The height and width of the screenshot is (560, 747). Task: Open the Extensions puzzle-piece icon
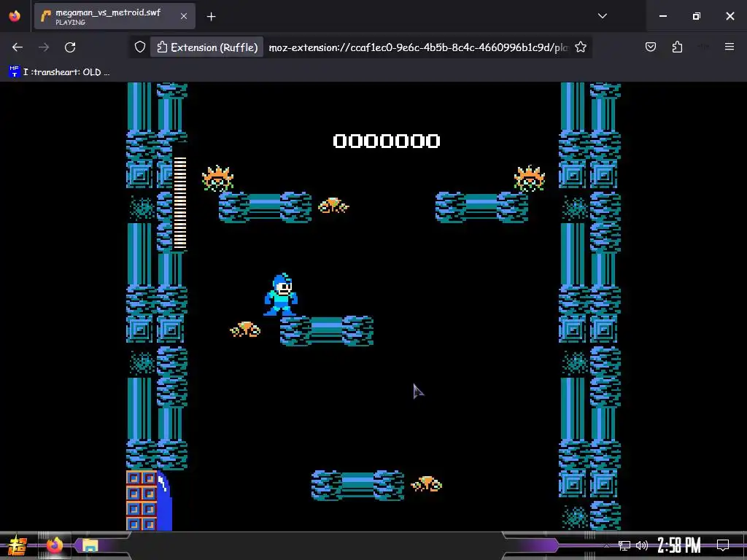(677, 47)
